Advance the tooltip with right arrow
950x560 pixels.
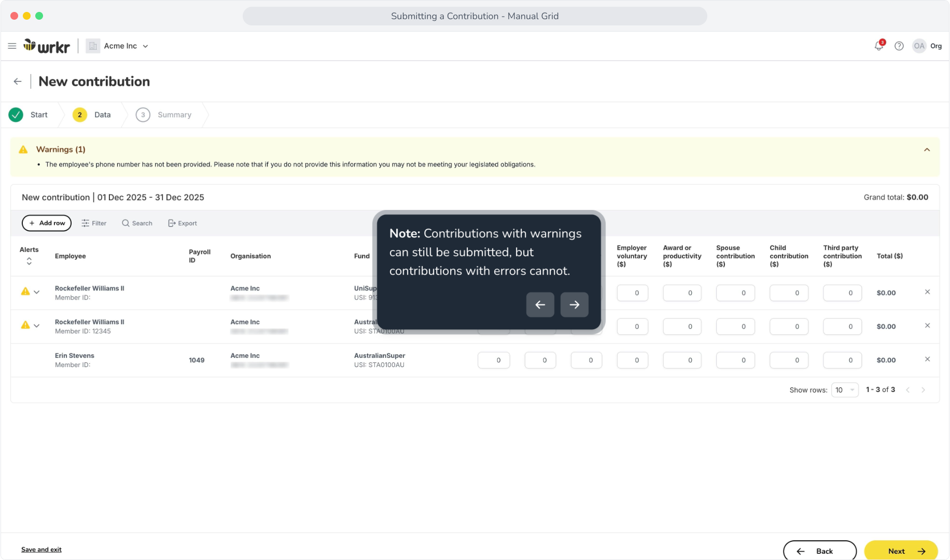(575, 304)
